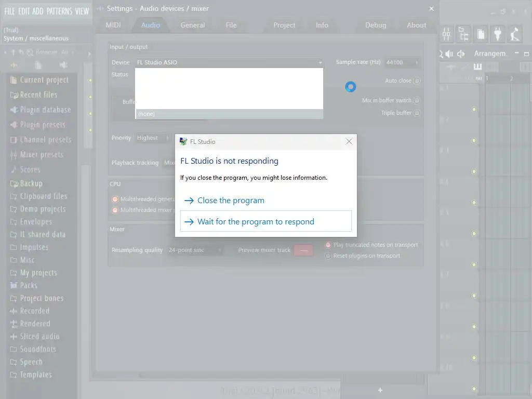Click Recorded waveform icon
This screenshot has width=532, height=399.
pos(14,311)
